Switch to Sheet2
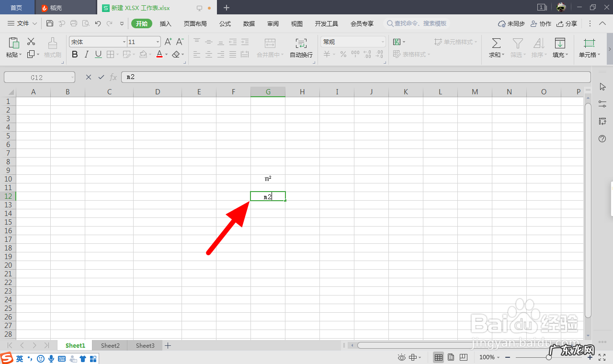Image resolution: width=613 pixels, height=364 pixels. coord(110,345)
